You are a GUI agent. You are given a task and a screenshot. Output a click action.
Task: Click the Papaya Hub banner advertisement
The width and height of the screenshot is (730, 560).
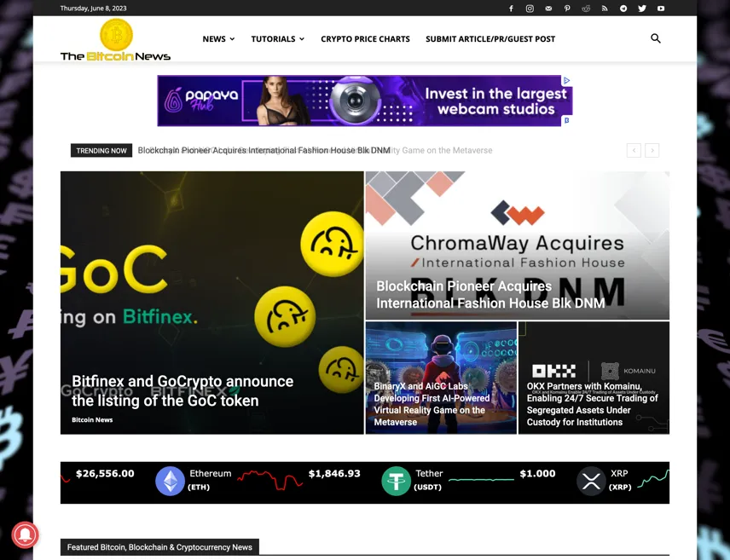(365, 101)
